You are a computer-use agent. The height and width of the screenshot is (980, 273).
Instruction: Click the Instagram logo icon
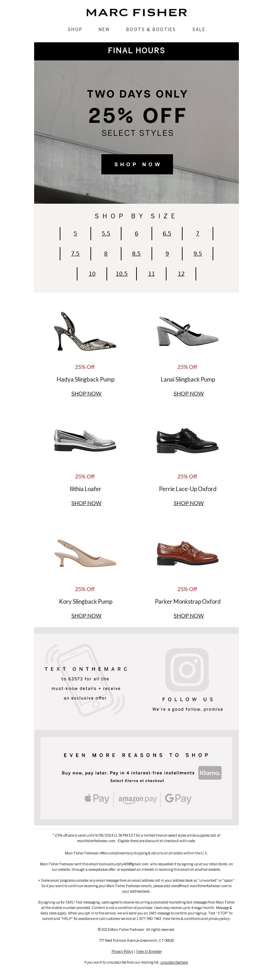[x=187, y=669]
